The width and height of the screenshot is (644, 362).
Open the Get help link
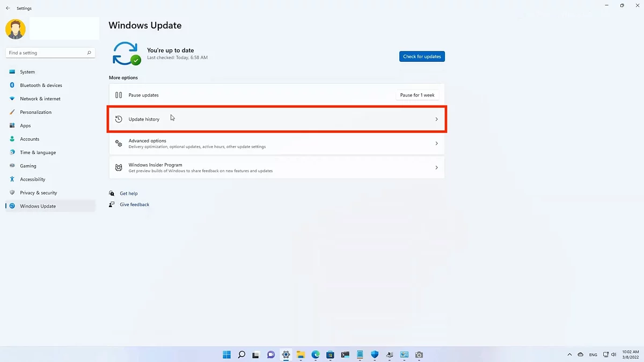point(128,194)
